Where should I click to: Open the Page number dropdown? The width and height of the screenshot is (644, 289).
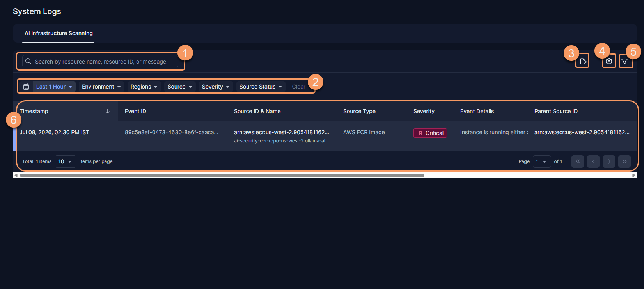(541, 161)
